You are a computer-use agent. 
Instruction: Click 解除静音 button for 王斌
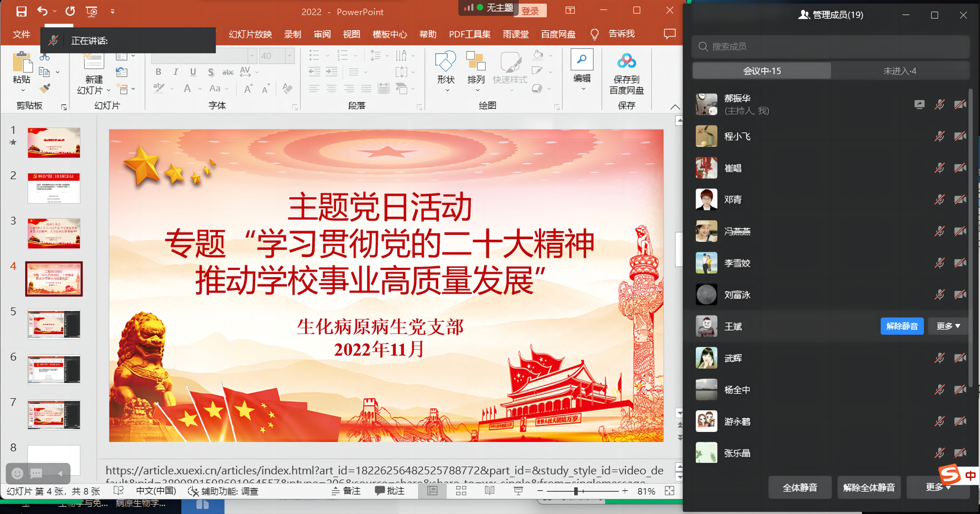(x=902, y=326)
